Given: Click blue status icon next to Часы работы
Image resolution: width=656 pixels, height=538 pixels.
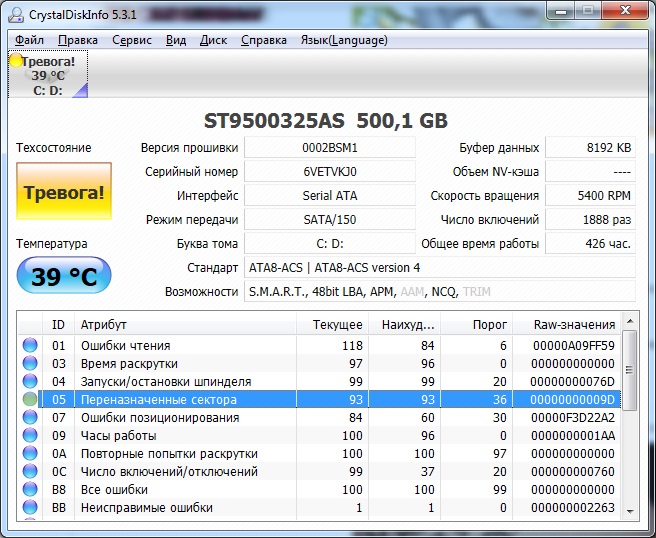Looking at the screenshot, I should 30,436.
